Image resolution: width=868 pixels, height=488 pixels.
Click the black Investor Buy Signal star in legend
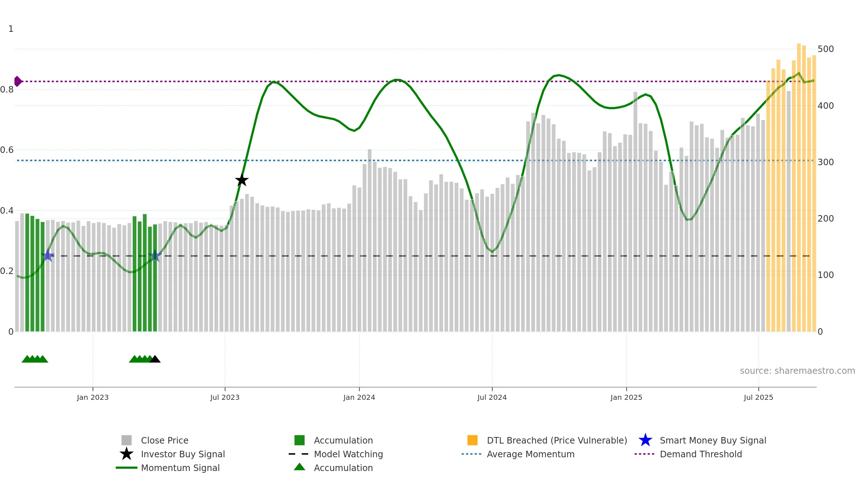(126, 454)
